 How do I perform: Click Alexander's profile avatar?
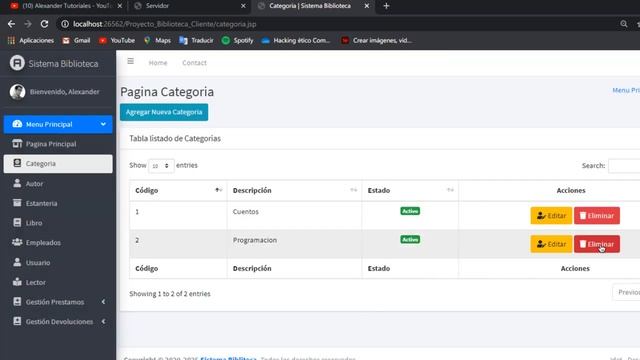point(18,92)
